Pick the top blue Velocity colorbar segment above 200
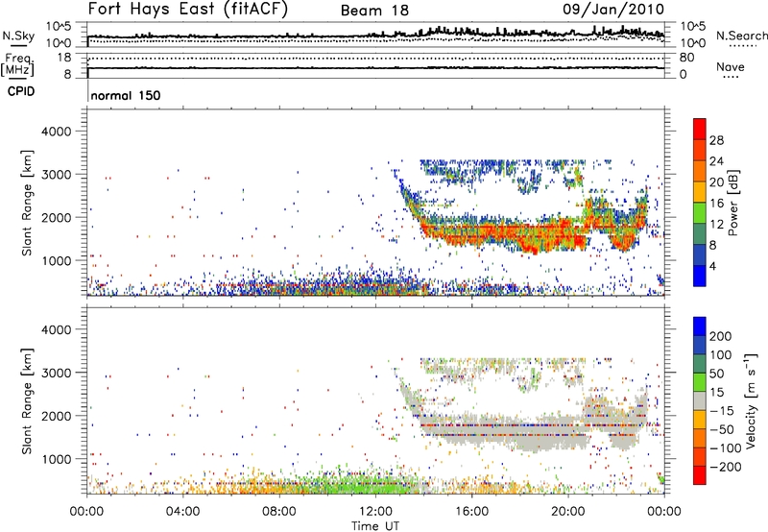The image size is (768, 532). point(700,326)
